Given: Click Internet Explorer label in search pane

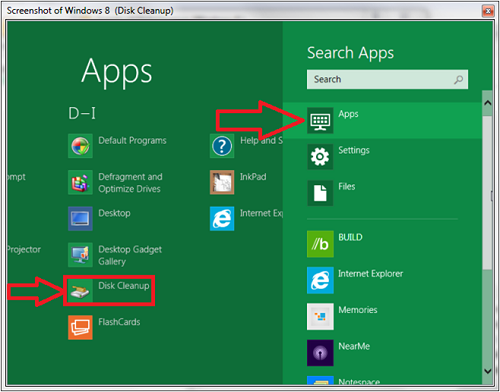Looking at the screenshot, I should (371, 274).
